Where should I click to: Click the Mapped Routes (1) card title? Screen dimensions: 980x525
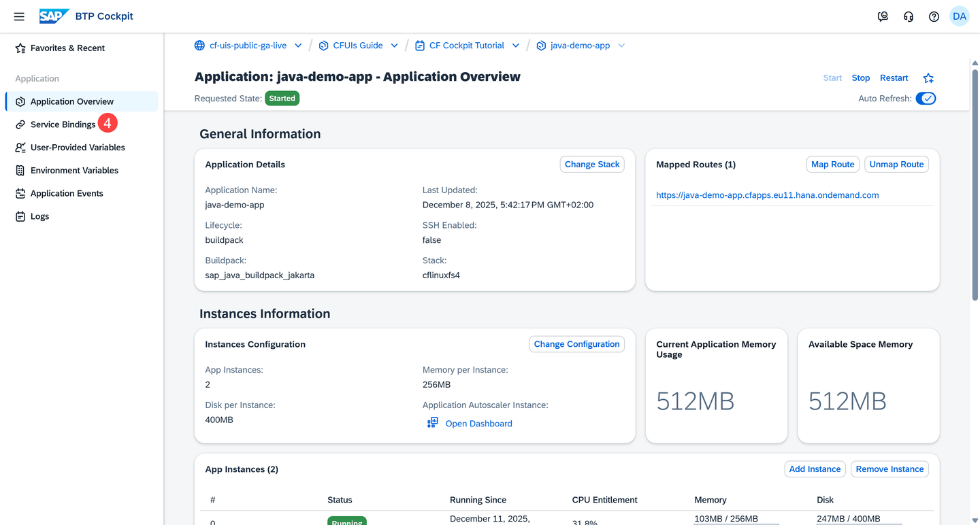click(x=696, y=165)
